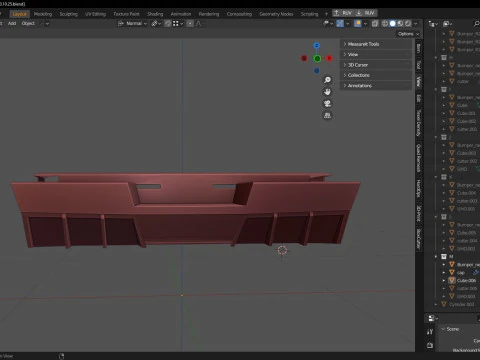Switch to rendered viewport shading
This screenshot has width=480, height=360.
(x=408, y=23)
